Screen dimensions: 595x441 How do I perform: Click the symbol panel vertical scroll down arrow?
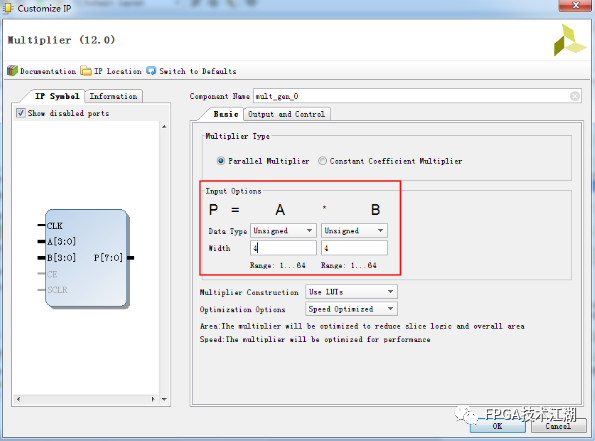[164, 399]
